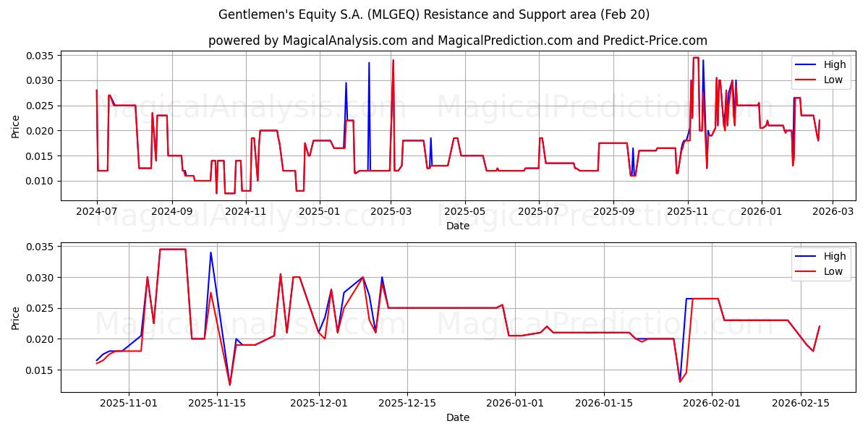Click the '2025-11-15' tick label on the bottom chart
The height and width of the screenshot is (434, 868).
(x=217, y=403)
